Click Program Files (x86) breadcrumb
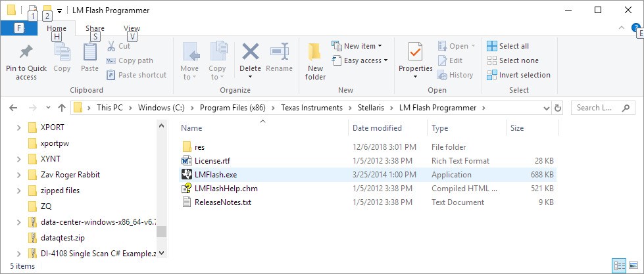 tap(232, 108)
